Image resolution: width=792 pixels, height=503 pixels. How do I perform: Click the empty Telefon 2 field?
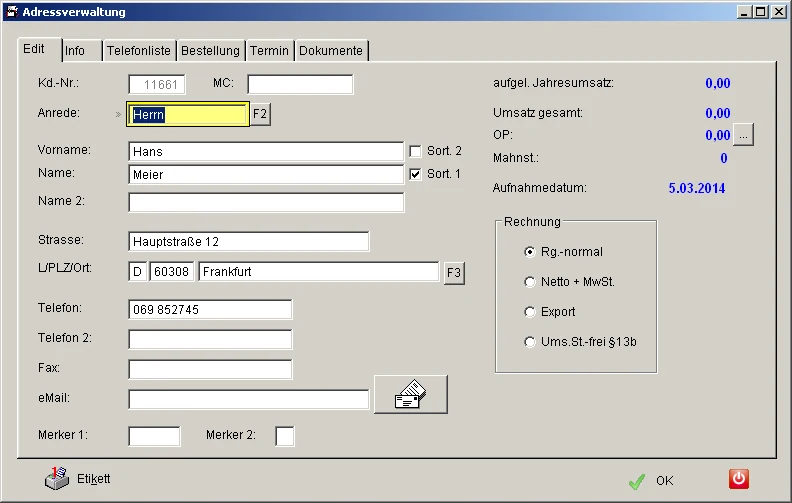[210, 339]
